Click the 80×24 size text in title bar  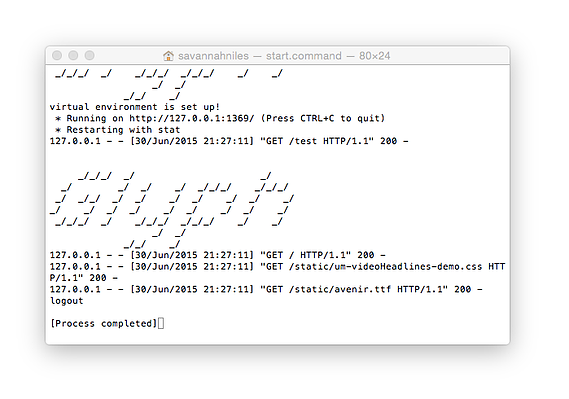pos(374,56)
